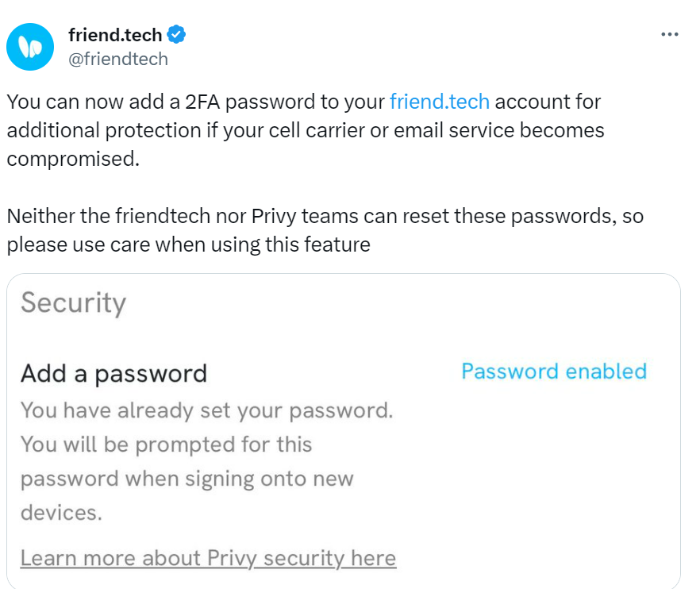This screenshot has width=700, height=589.
Task: Click the Security section heading
Action: point(74,303)
